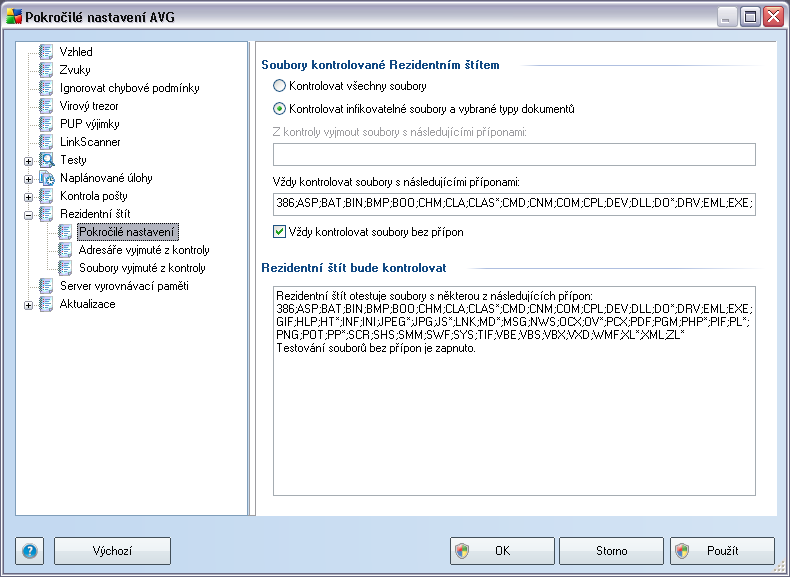Close the AVG settings window
The image size is (790, 577).
pos(773,17)
